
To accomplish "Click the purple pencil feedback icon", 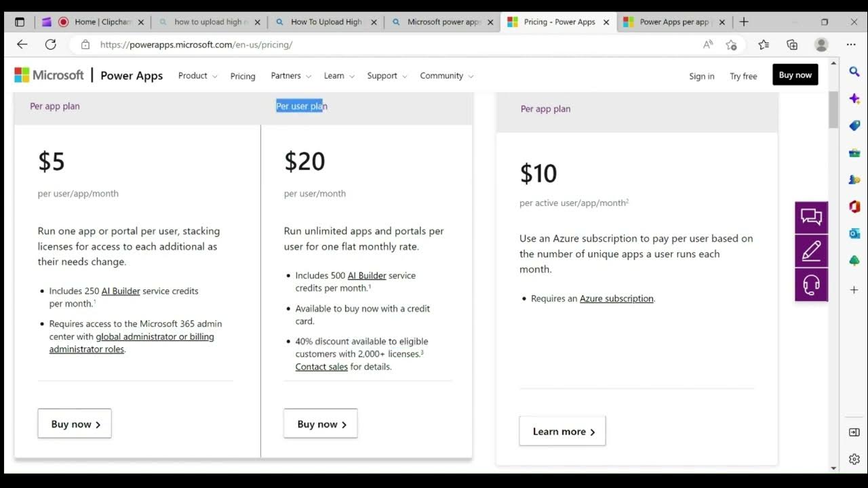I will [x=811, y=251].
